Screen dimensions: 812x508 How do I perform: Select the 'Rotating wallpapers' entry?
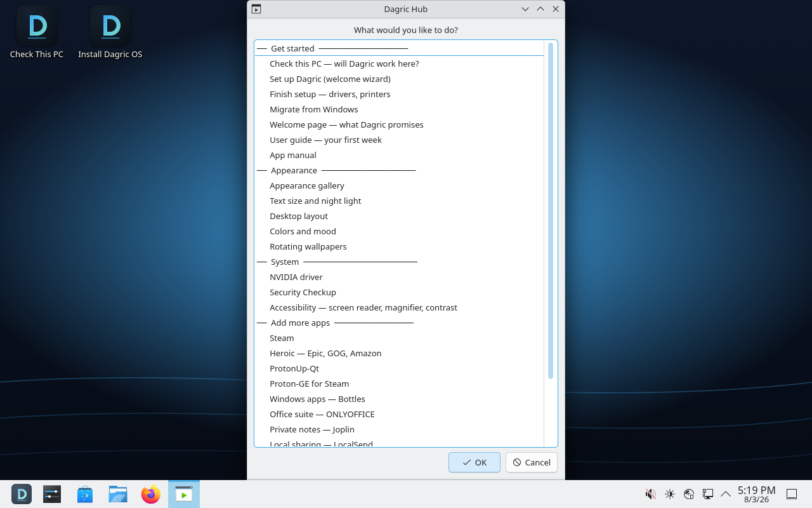399,246
